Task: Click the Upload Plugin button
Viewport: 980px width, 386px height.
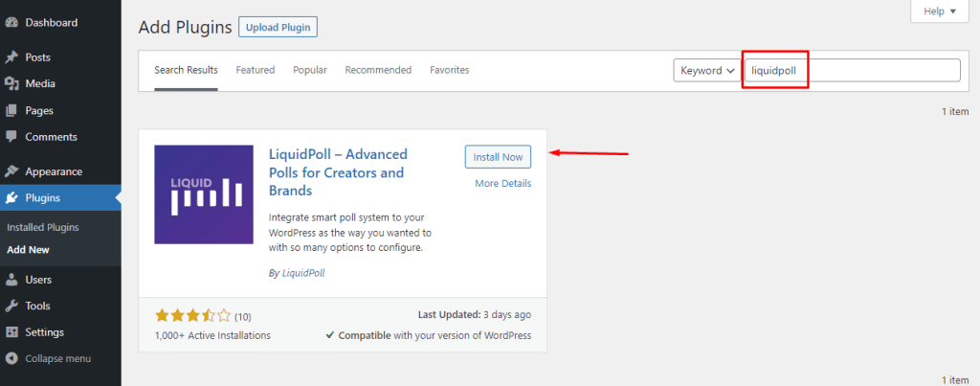Action: click(278, 28)
